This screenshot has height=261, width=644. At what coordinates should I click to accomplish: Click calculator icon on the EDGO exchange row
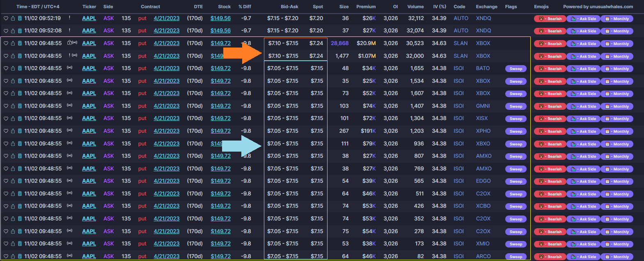(x=19, y=181)
